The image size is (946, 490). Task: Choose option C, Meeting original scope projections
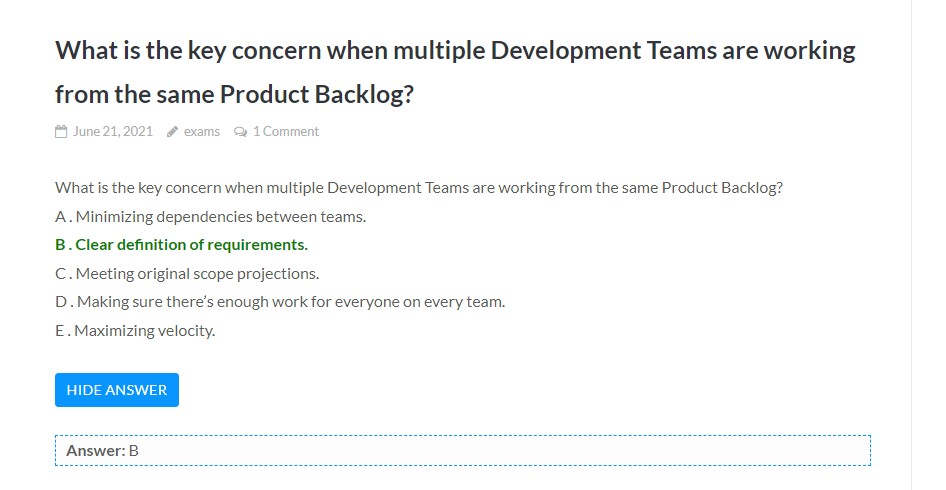point(187,273)
